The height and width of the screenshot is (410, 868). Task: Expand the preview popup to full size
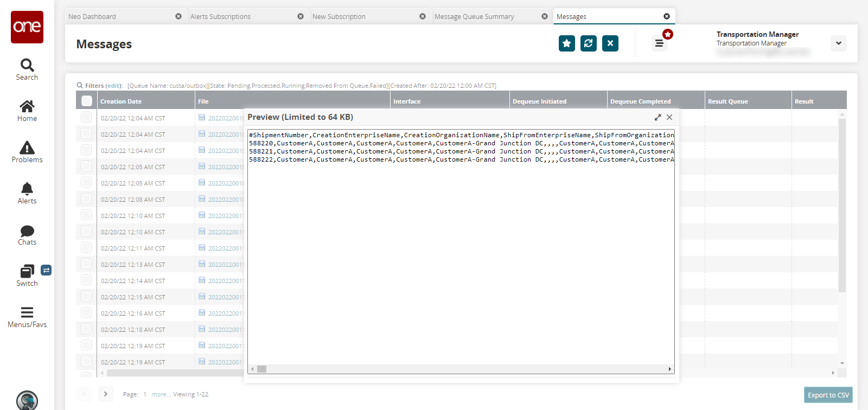(658, 117)
